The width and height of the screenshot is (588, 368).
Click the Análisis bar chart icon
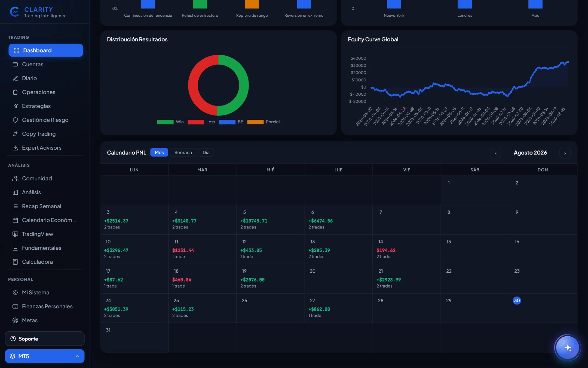(15, 192)
